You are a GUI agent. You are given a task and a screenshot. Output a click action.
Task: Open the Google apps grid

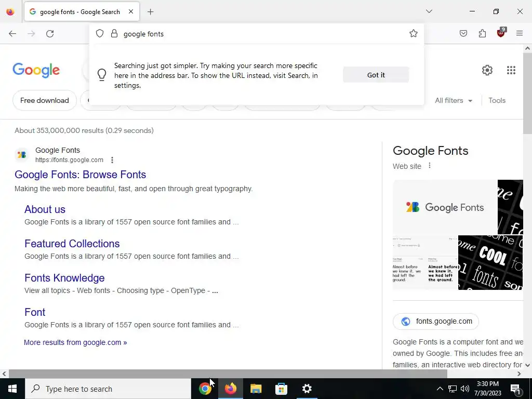click(511, 70)
